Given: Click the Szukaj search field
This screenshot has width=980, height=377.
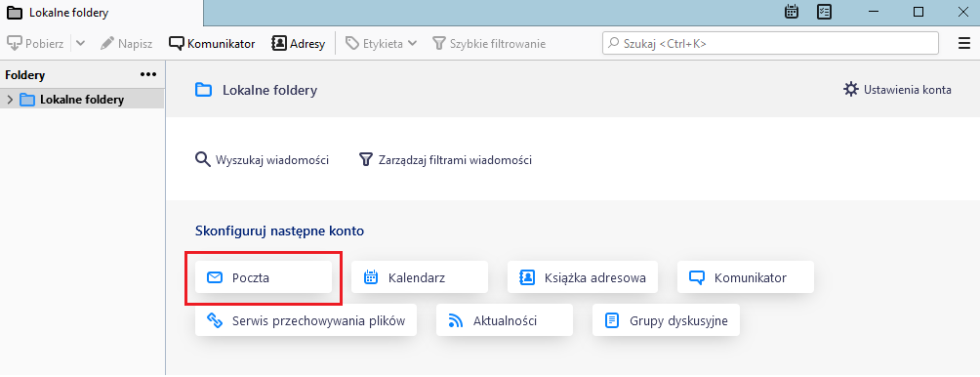Looking at the screenshot, I should pos(770,43).
